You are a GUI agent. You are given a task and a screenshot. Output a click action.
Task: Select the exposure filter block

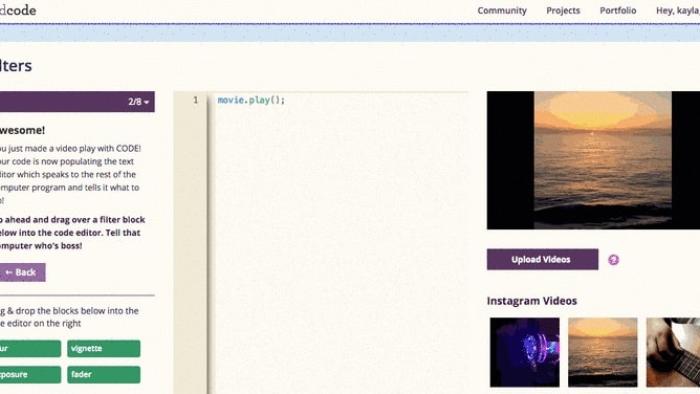tap(30, 375)
